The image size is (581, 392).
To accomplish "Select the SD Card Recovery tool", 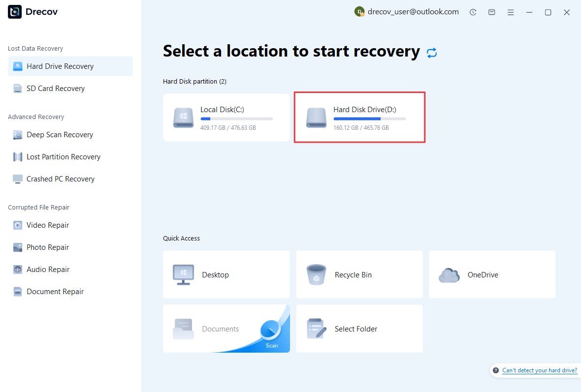I will coord(54,89).
